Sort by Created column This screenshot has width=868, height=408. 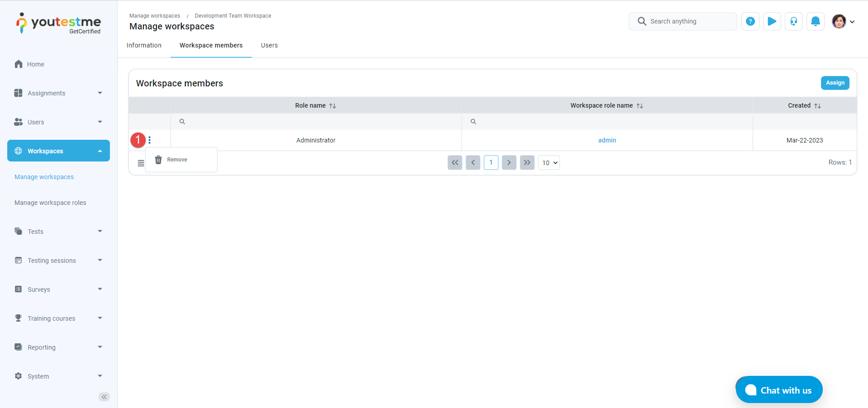pyautogui.click(x=817, y=106)
